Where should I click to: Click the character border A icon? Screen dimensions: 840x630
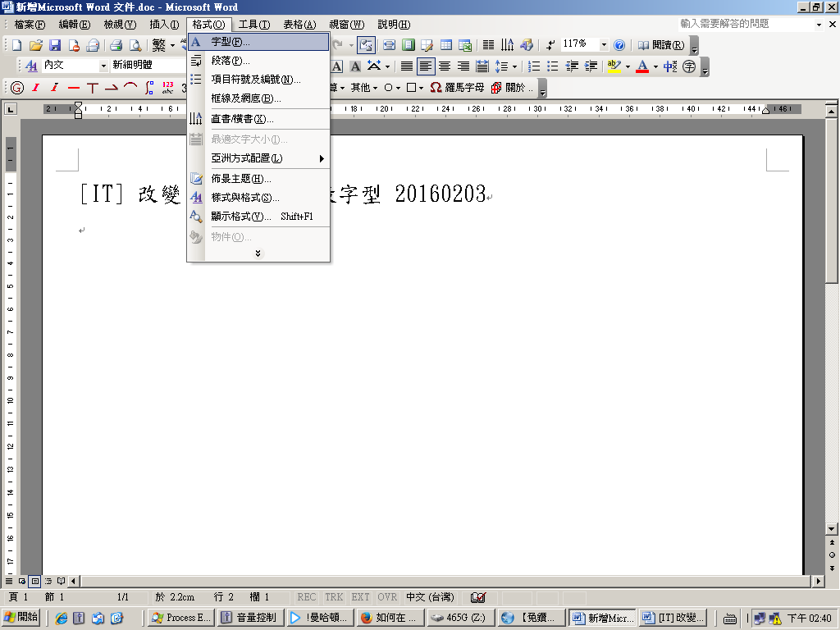pos(336,66)
